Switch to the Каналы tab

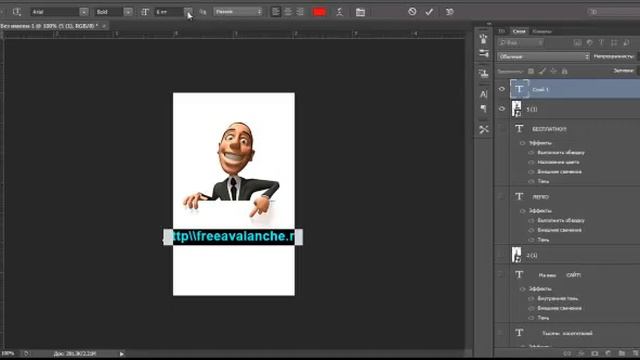[542, 31]
